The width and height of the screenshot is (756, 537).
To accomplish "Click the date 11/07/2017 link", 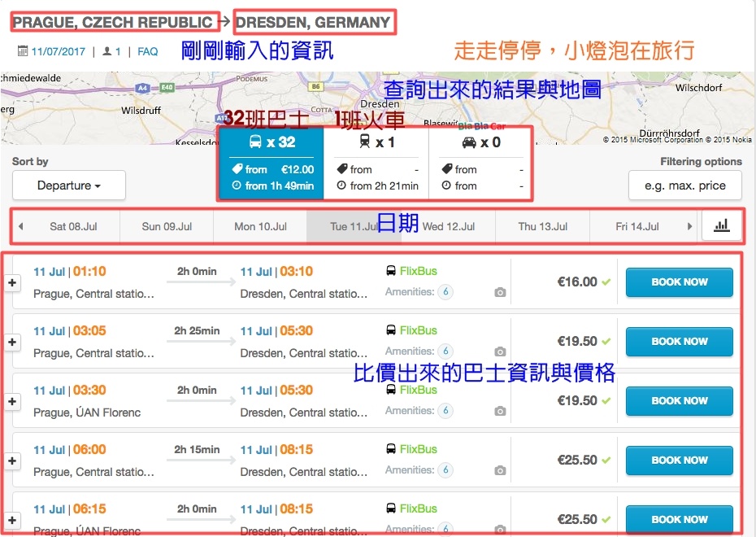I will (x=59, y=51).
